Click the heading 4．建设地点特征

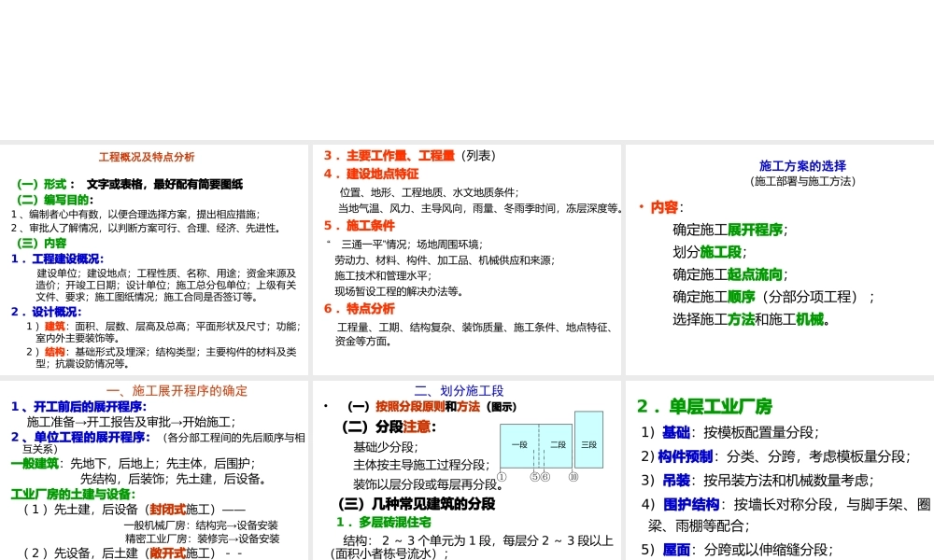point(371,174)
